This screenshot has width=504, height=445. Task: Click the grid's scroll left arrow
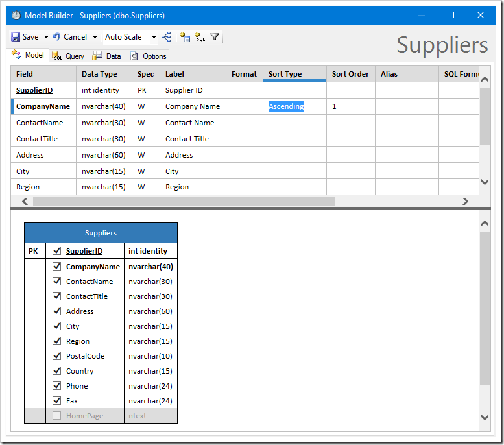(x=25, y=201)
